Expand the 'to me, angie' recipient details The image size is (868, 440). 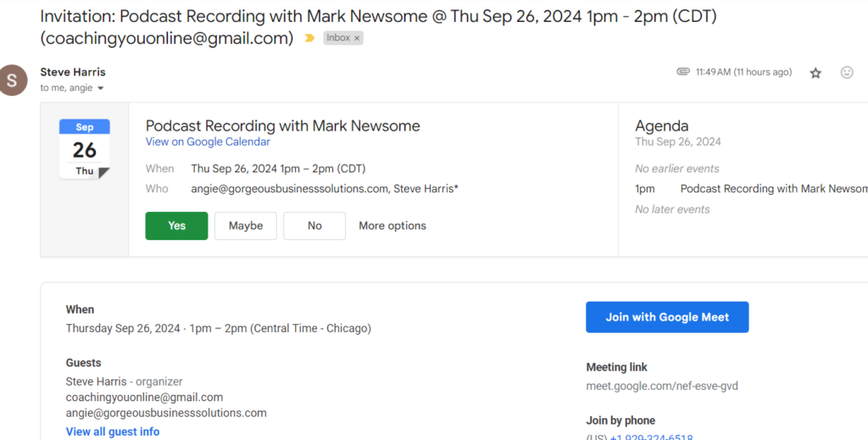(x=101, y=88)
